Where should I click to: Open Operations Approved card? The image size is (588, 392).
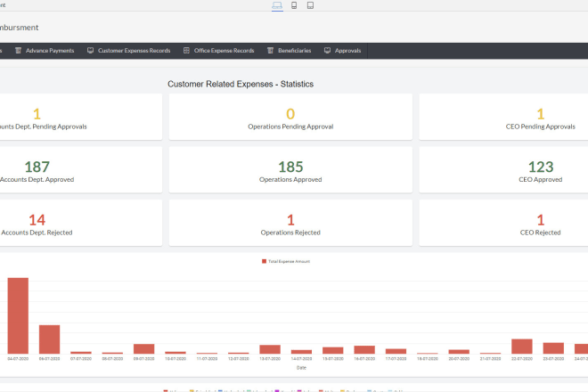290,170
